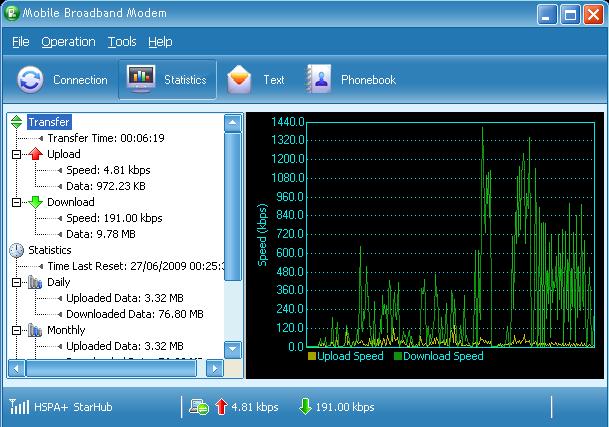Select Downloaded Data: 76.80 MB row
The image size is (609, 427).
135,314
